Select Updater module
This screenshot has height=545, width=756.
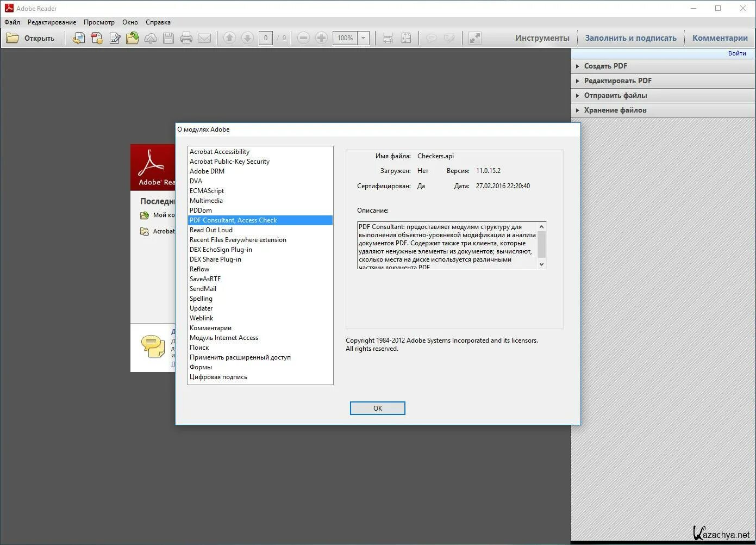coord(260,308)
